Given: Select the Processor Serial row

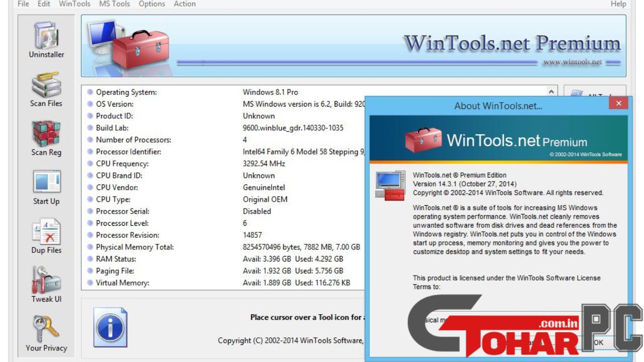Looking at the screenshot, I should [223, 211].
